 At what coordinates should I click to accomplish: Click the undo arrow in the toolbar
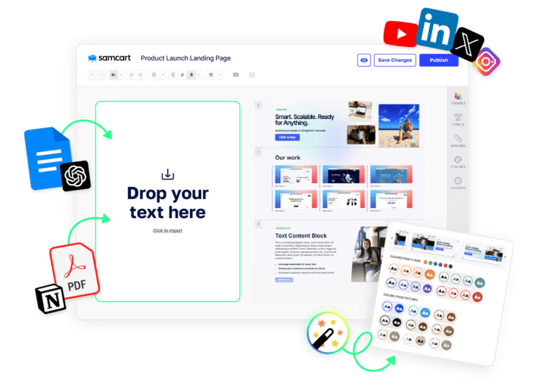tap(92, 75)
